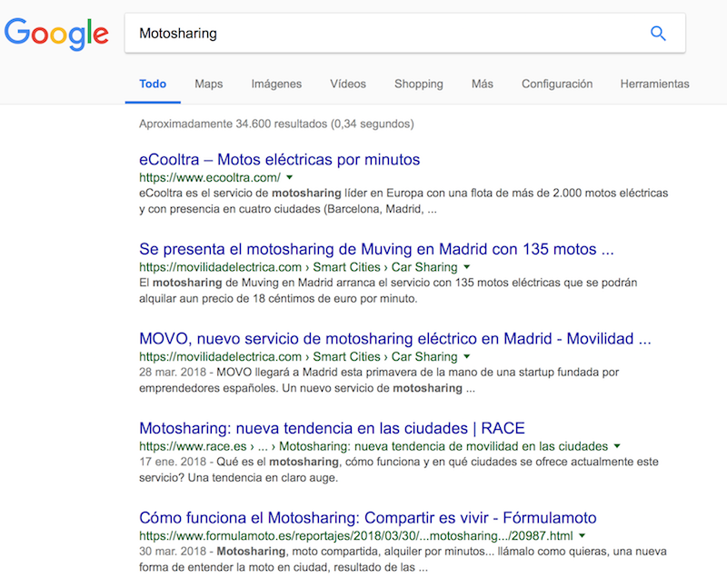Click the Google logo
The height and width of the screenshot is (588, 727).
(56, 33)
